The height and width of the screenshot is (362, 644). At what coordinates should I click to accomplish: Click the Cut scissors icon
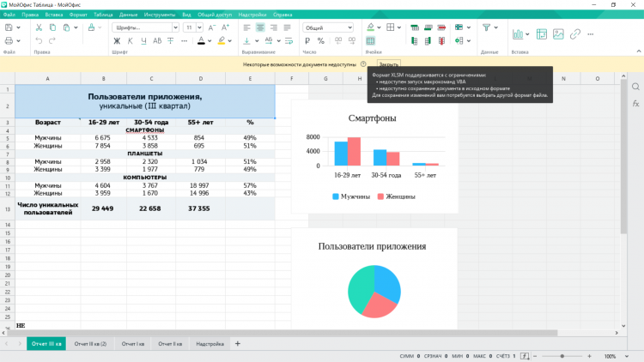tap(39, 27)
